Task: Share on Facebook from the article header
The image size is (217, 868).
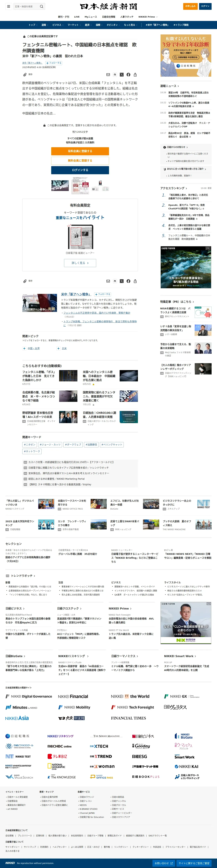Action: pyautogui.click(x=128, y=75)
